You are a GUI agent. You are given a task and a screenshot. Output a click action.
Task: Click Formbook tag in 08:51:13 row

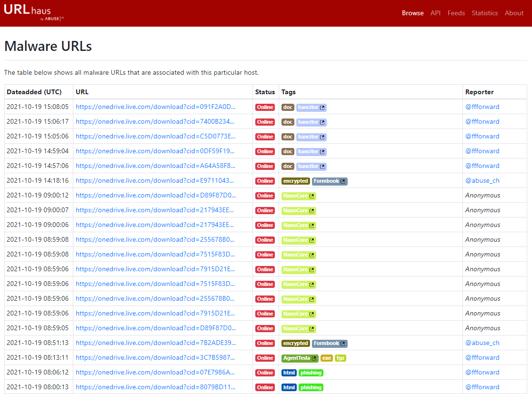[x=330, y=344]
